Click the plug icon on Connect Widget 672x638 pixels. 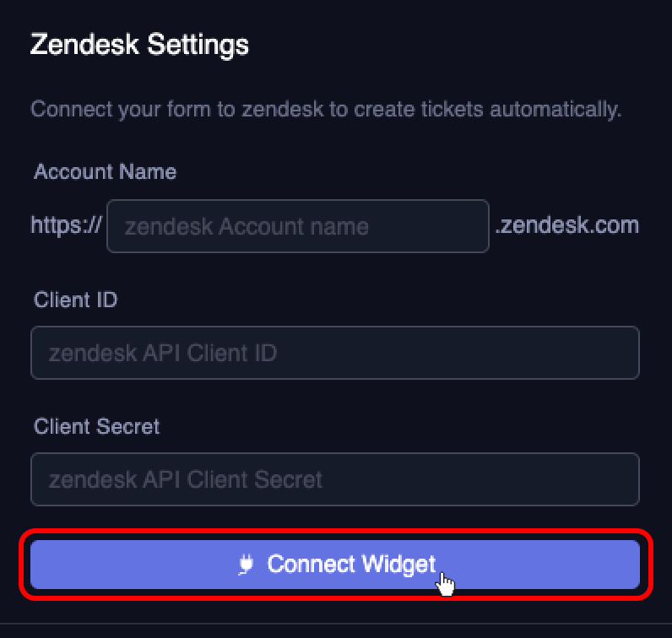[246, 565]
